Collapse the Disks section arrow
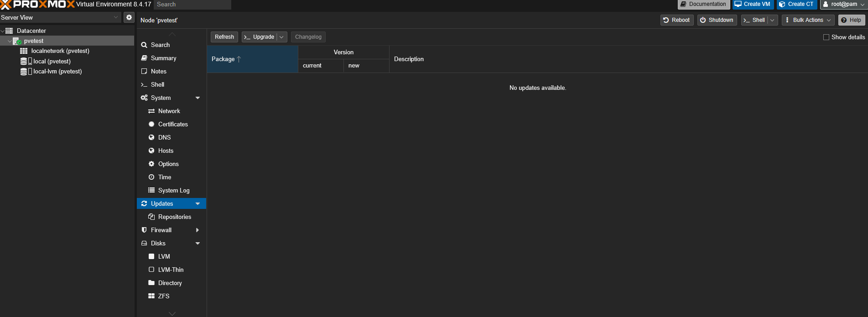Image resolution: width=868 pixels, height=317 pixels. pyautogui.click(x=198, y=244)
